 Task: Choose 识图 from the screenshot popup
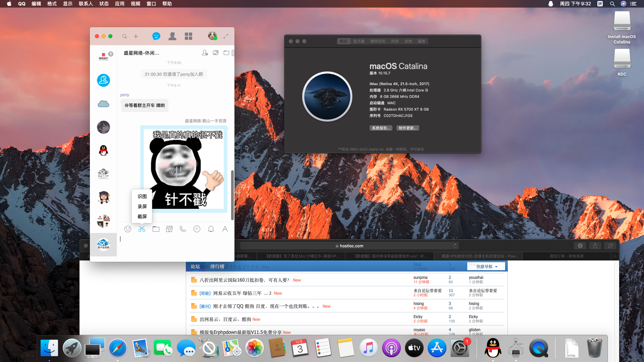(x=142, y=196)
